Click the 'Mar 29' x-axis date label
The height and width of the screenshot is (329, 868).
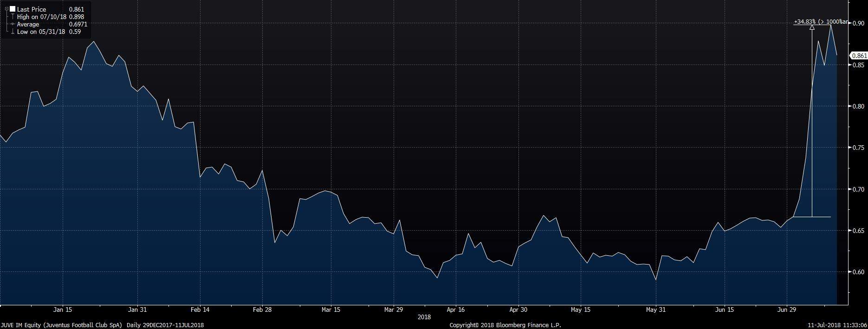pyautogui.click(x=393, y=310)
